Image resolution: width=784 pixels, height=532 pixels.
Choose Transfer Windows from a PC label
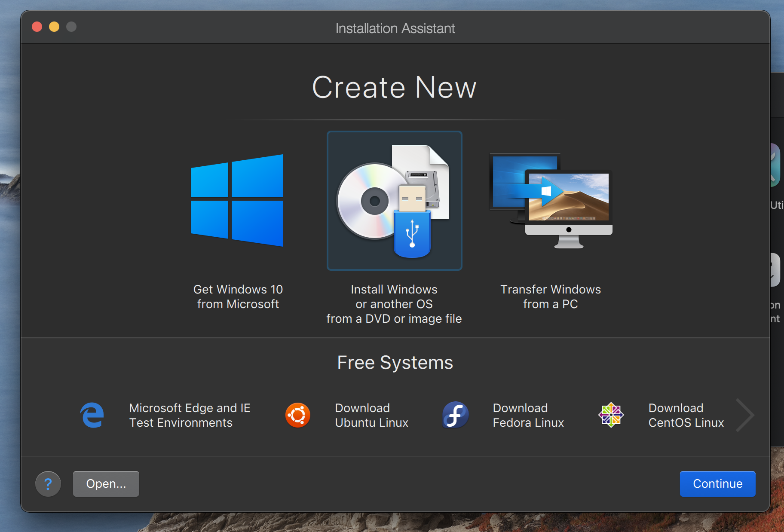pos(551,297)
